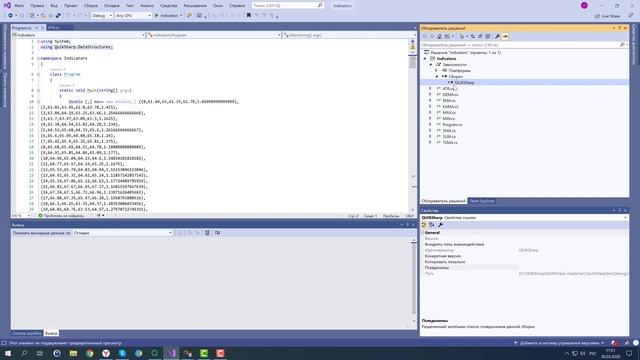Select the Псевдонимы property row

tap(524, 268)
